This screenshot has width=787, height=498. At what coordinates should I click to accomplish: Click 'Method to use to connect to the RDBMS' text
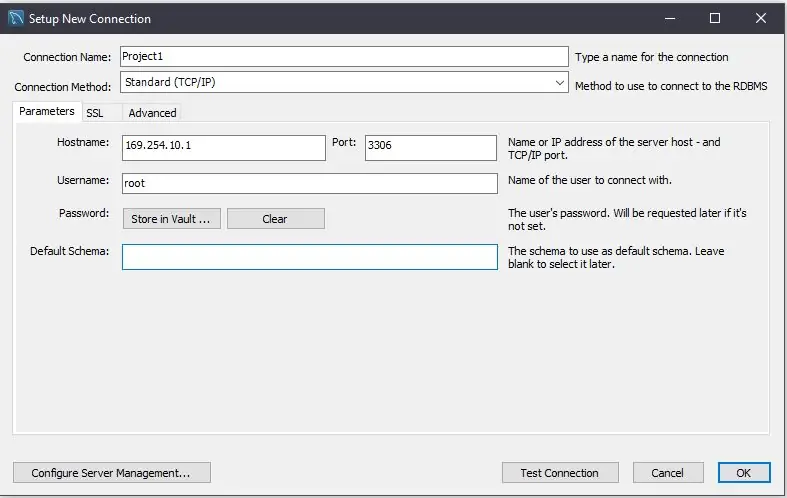pyautogui.click(x=671, y=86)
